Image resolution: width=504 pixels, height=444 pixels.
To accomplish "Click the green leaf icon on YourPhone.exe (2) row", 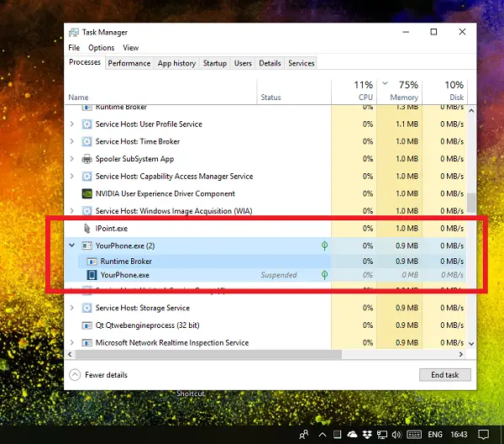I will pyautogui.click(x=324, y=246).
